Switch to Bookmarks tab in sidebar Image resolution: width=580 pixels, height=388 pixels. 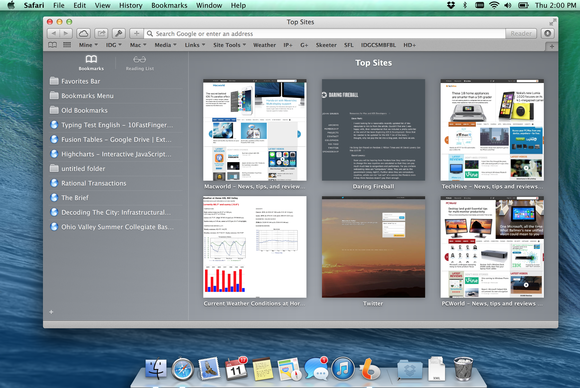point(91,62)
